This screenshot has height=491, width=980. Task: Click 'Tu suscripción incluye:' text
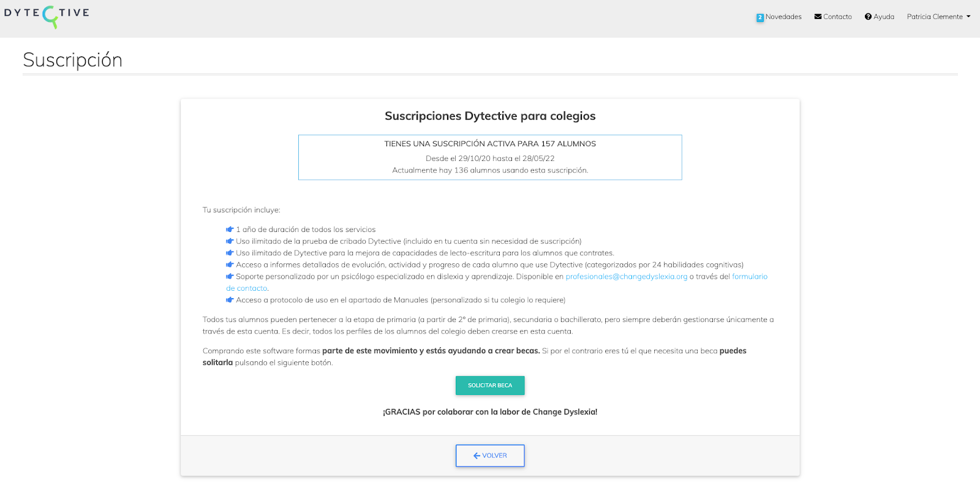[241, 210]
